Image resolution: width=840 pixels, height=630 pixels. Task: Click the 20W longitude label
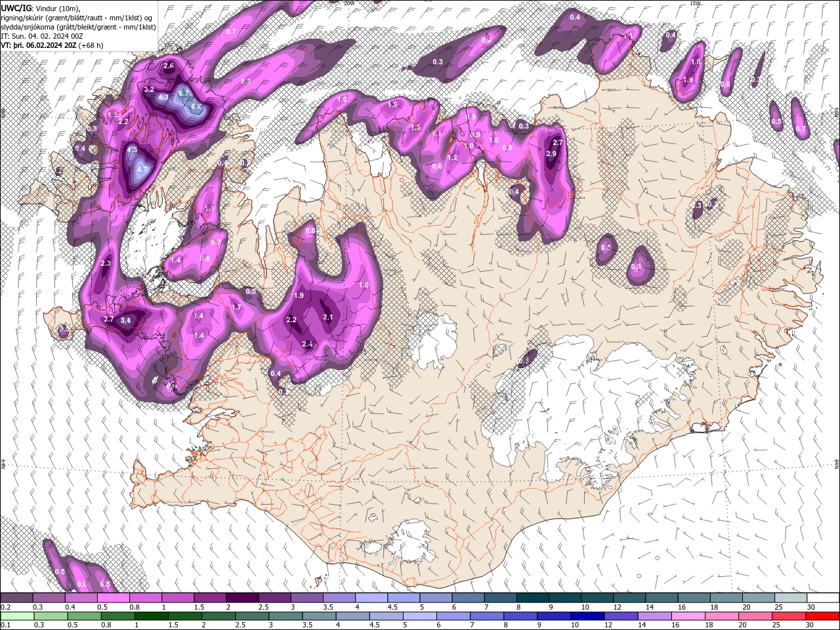(349, 3)
